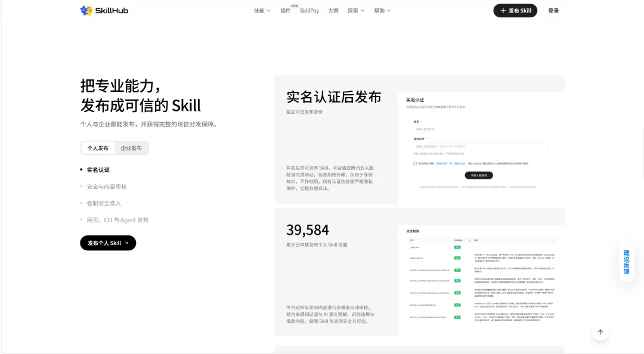Click the 累计已审核发布个人 Skill 总量 caption
644x354 pixels.
point(317,245)
